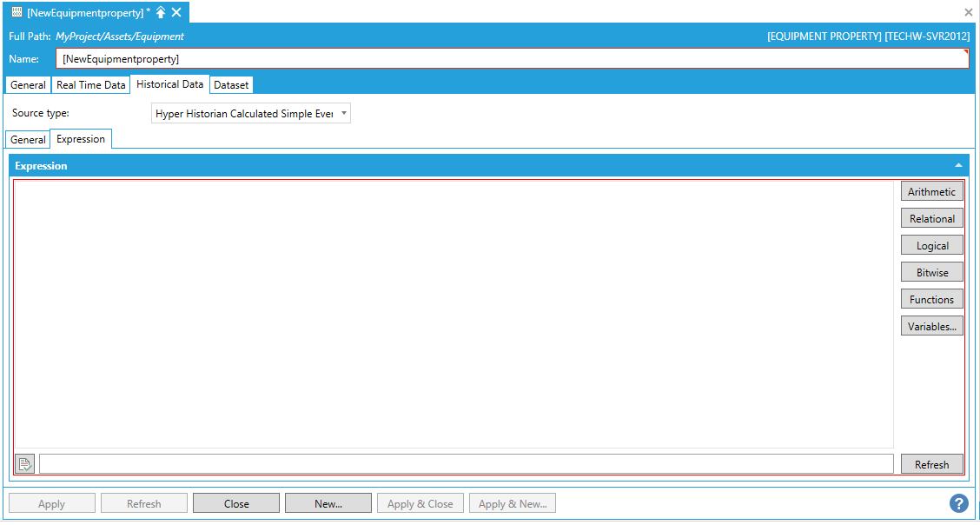Viewport: 980px width, 525px height.
Task: Close the NewEquipmentproperty document tab
Action: click(x=176, y=12)
